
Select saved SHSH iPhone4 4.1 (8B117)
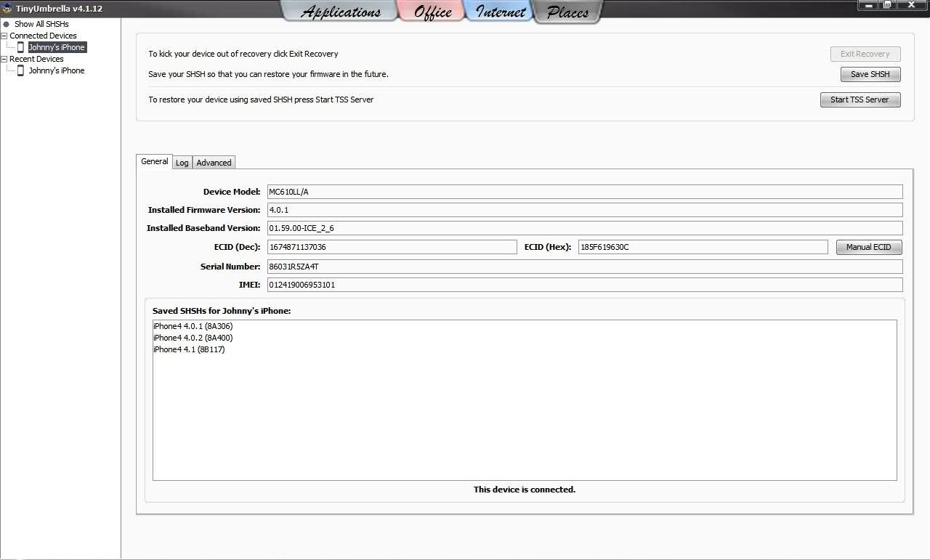tap(189, 349)
